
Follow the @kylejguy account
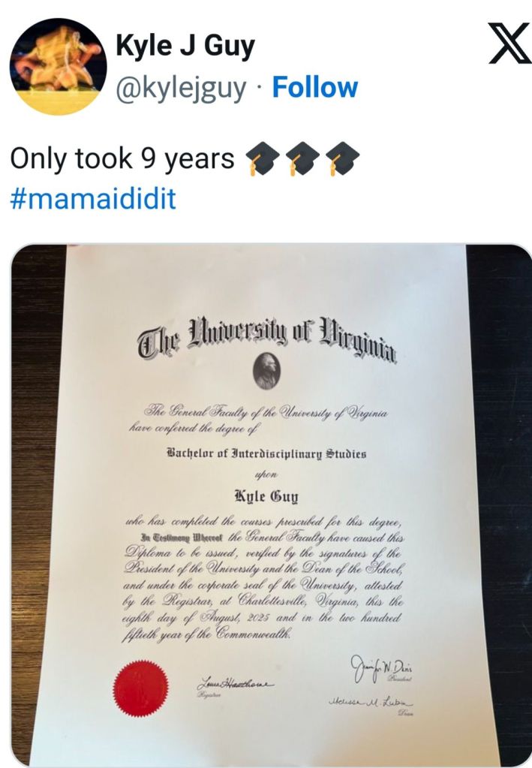[314, 88]
